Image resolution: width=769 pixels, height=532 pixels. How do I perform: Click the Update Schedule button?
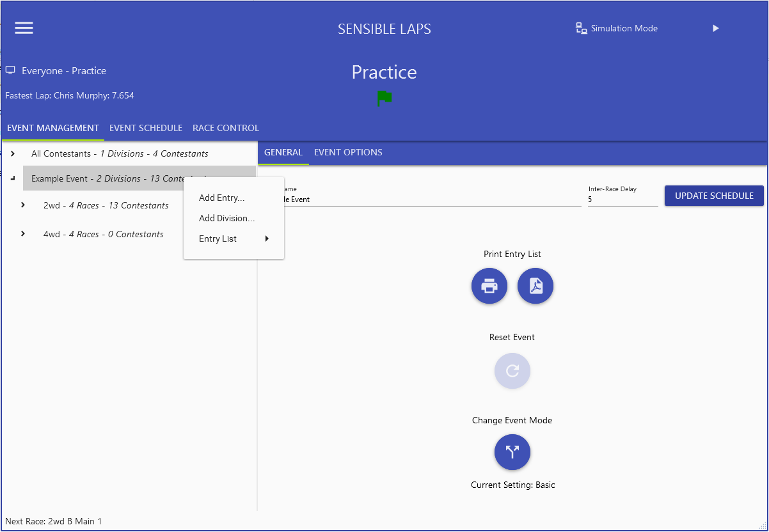coord(714,196)
